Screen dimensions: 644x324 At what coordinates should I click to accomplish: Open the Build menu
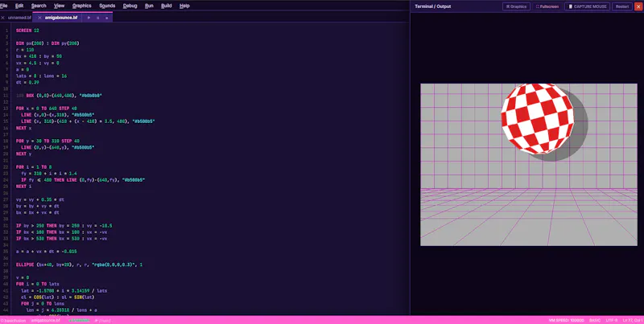pyautogui.click(x=167, y=6)
